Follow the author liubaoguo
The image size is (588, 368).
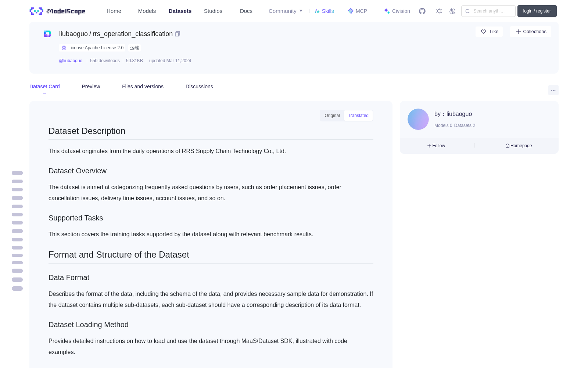click(x=436, y=146)
